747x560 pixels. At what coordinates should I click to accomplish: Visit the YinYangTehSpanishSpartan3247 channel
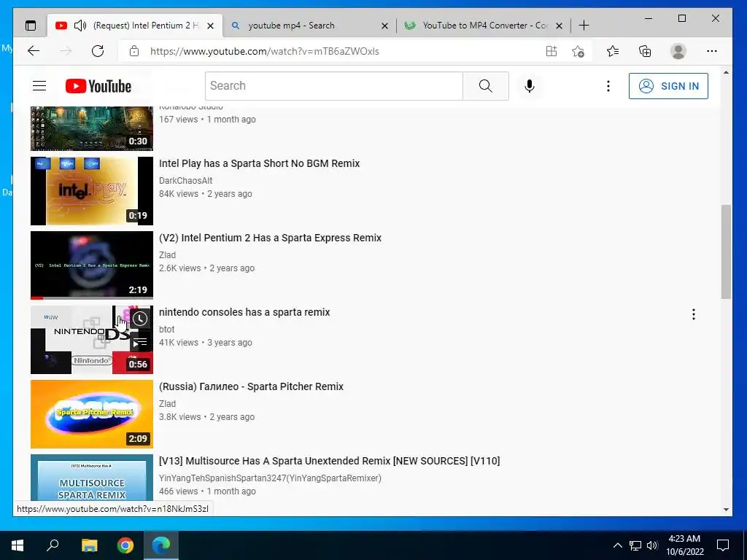pyautogui.click(x=270, y=478)
